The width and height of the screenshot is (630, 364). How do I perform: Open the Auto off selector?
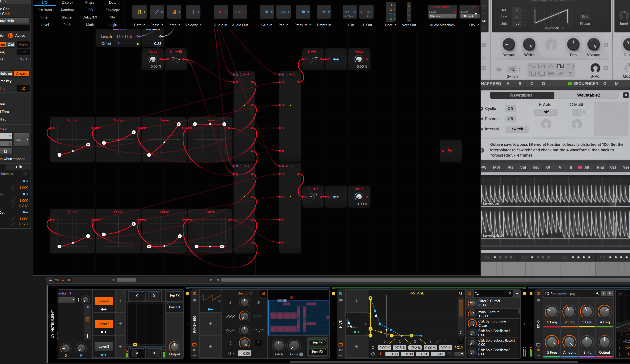(546, 112)
